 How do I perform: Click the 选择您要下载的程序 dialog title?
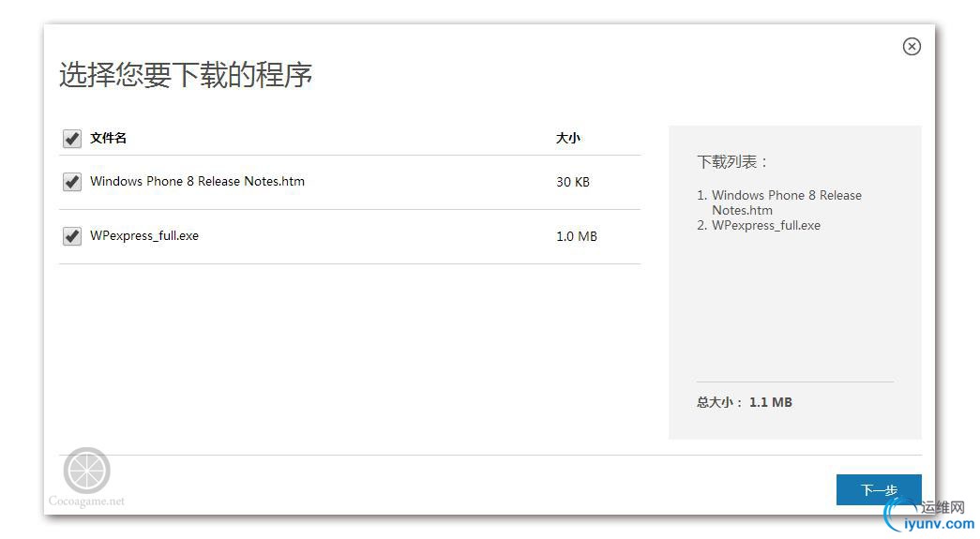pos(186,75)
